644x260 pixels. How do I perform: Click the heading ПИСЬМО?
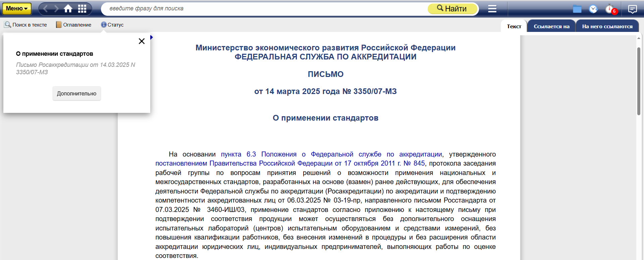[325, 74]
